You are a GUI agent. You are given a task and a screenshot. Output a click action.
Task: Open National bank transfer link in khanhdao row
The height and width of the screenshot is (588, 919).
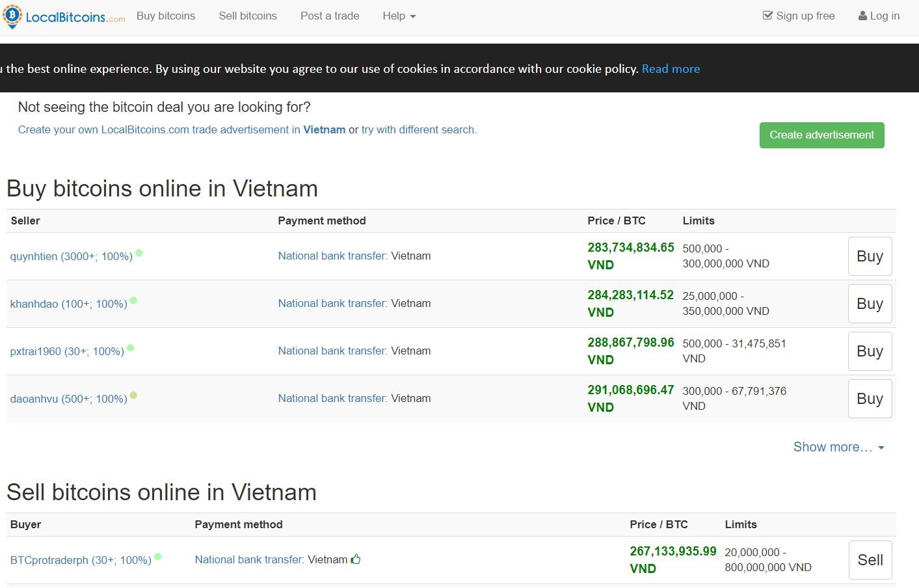[332, 303]
